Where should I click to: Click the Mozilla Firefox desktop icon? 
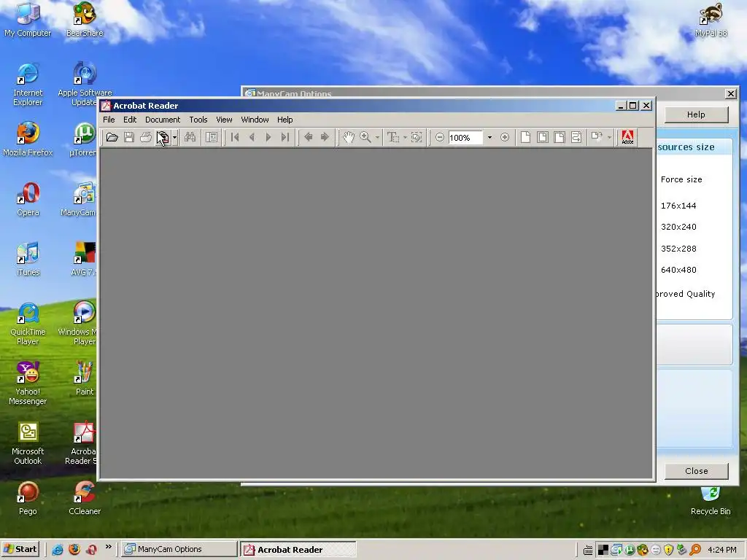[x=28, y=139]
